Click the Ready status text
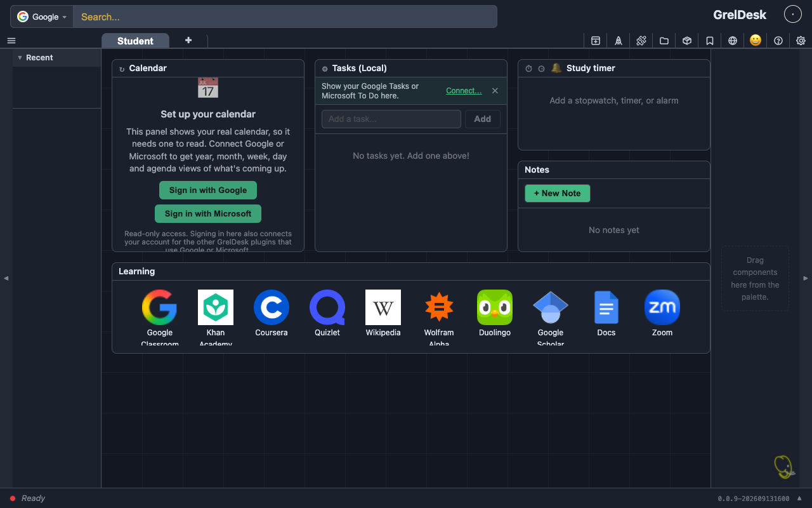Viewport: 812px width, 508px height. click(x=33, y=498)
